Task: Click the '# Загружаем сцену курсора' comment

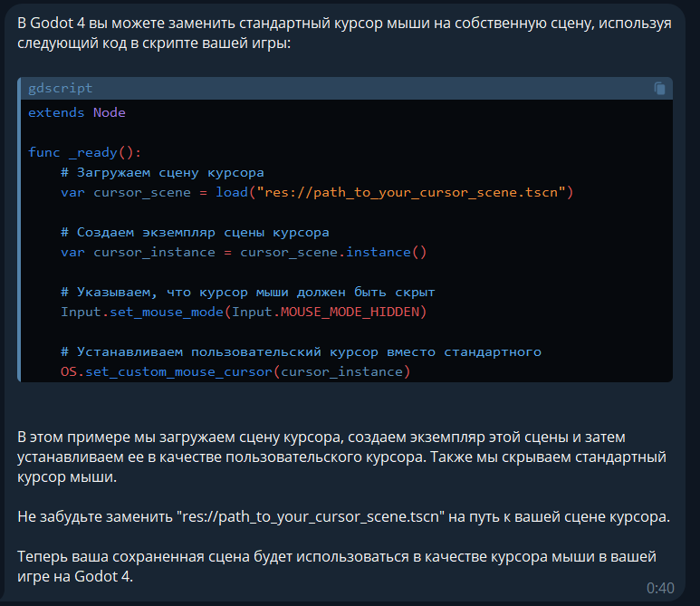Action: [x=162, y=173]
